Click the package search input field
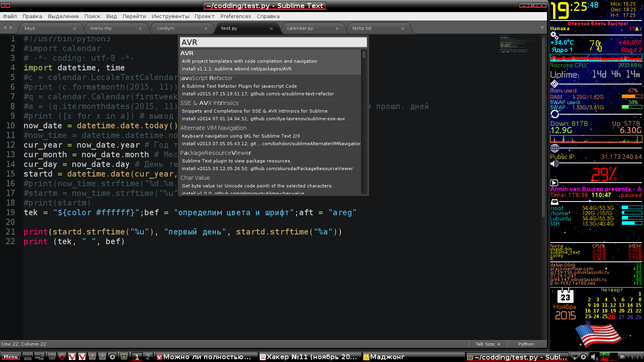Screen dimensions: 644x362 pyautogui.click(x=273, y=42)
